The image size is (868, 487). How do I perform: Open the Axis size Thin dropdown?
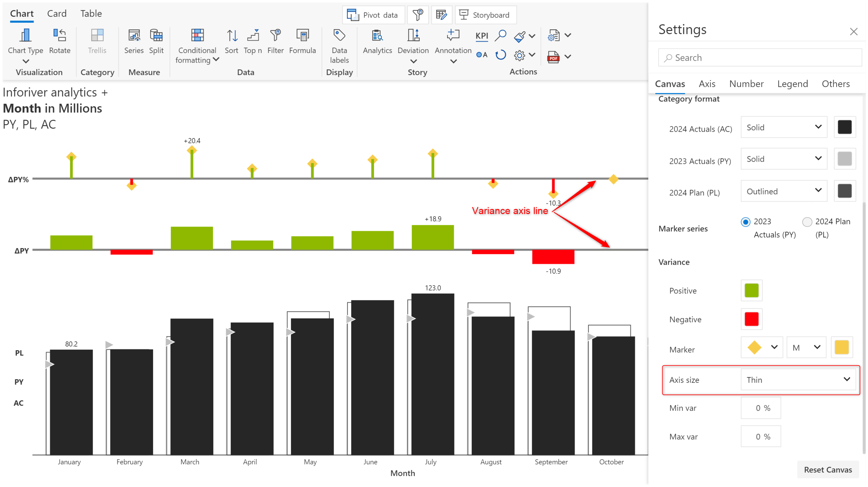[x=798, y=380]
